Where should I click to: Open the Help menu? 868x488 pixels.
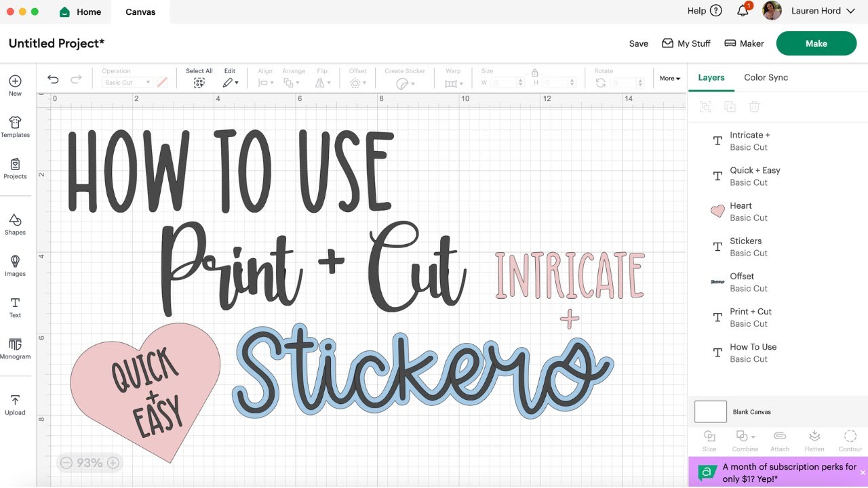(x=705, y=11)
